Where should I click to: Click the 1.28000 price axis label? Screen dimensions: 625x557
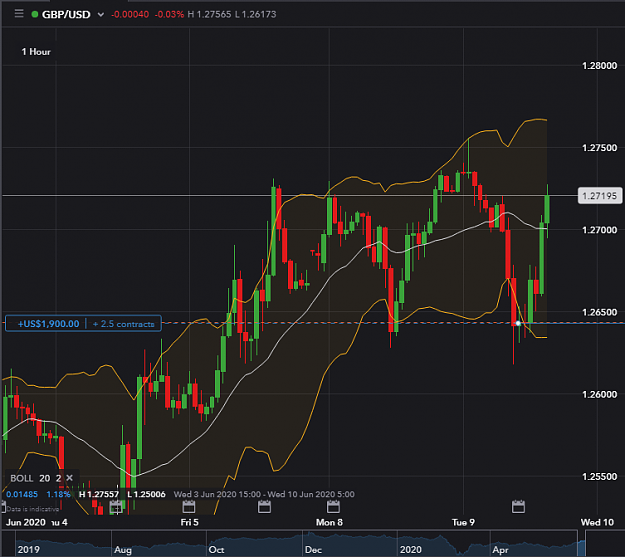coord(599,66)
